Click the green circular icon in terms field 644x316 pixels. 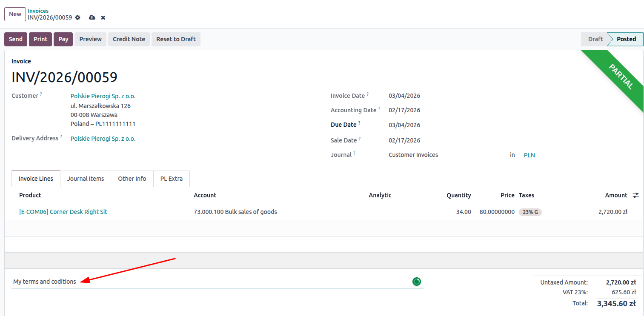(x=416, y=282)
